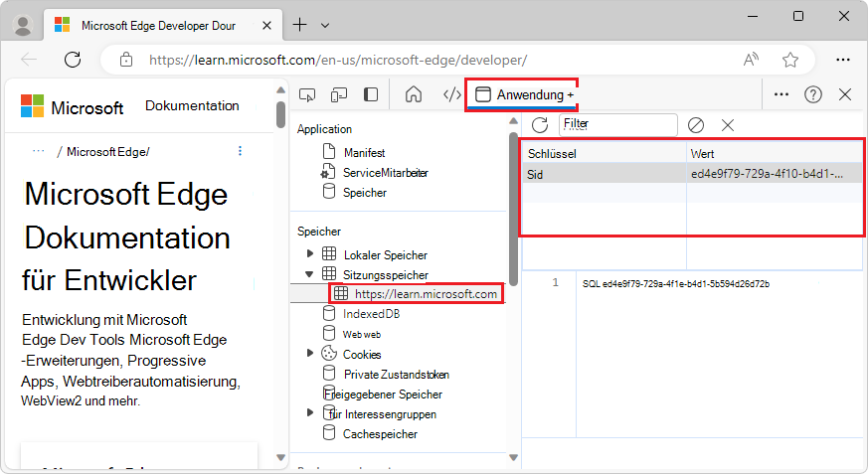Follow the Microsoft Edge/ breadcrumb link
The height and width of the screenshot is (474, 868).
coord(108,152)
